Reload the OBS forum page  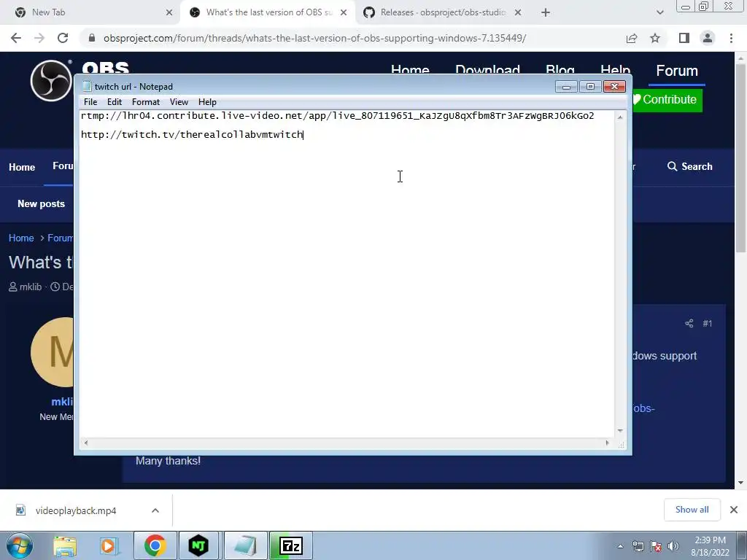click(x=63, y=38)
